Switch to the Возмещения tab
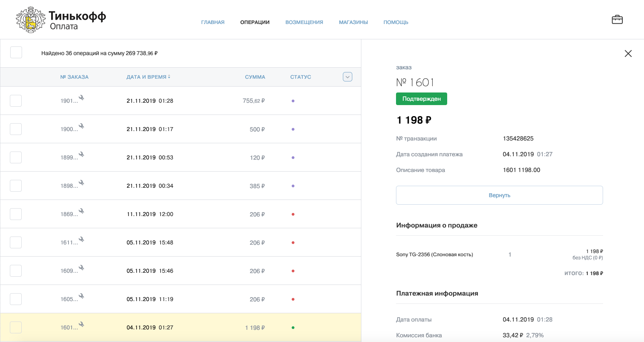Viewport: 644px width, 342px height. (304, 22)
